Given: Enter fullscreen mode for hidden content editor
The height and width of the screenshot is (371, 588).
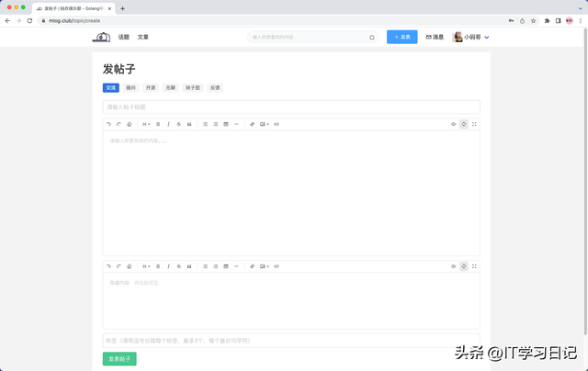Looking at the screenshot, I should pos(474,266).
